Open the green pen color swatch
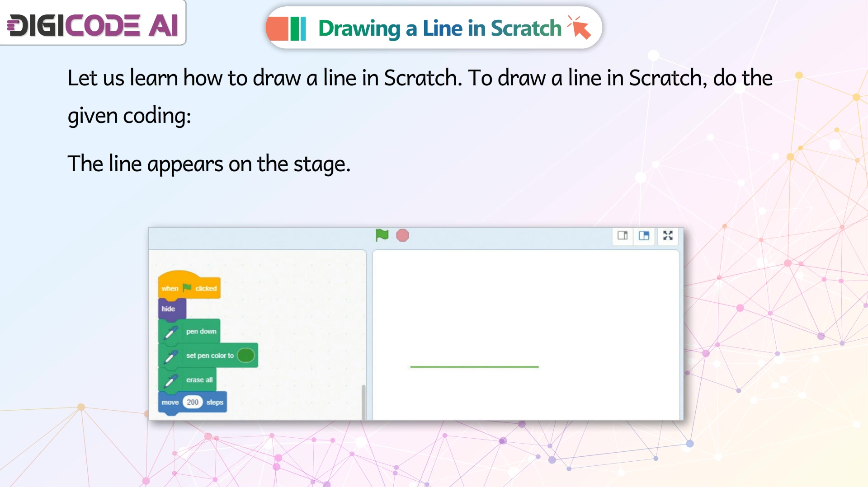The image size is (868, 487). pyautogui.click(x=246, y=356)
